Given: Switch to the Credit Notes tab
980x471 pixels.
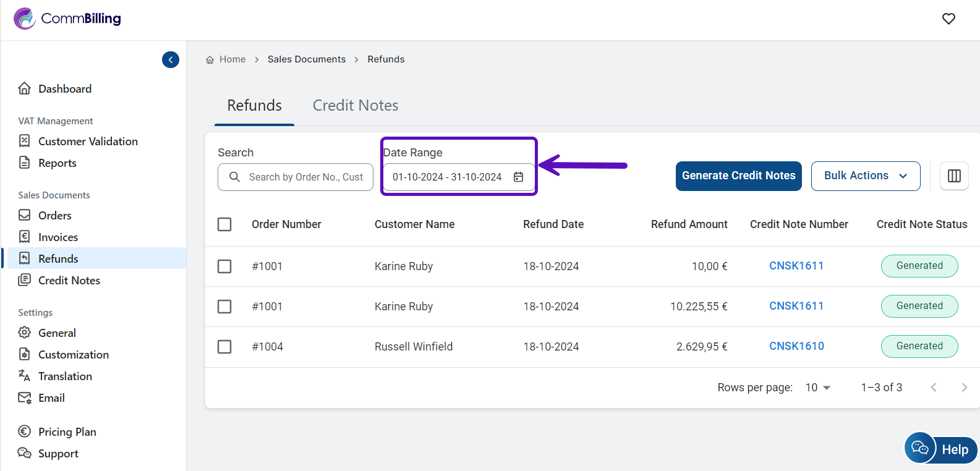Looking at the screenshot, I should (355, 106).
